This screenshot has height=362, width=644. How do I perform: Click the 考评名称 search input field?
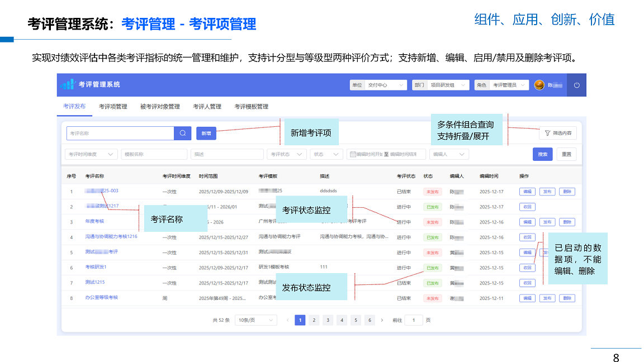tap(120, 134)
